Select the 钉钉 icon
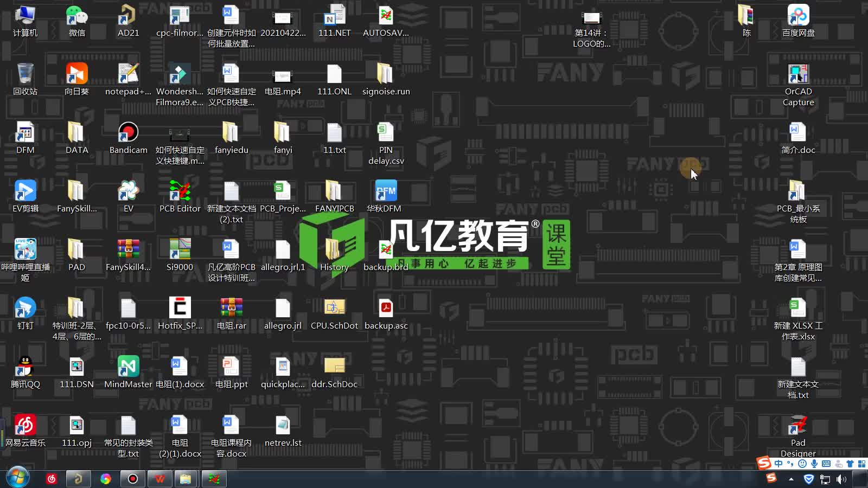 (x=25, y=313)
